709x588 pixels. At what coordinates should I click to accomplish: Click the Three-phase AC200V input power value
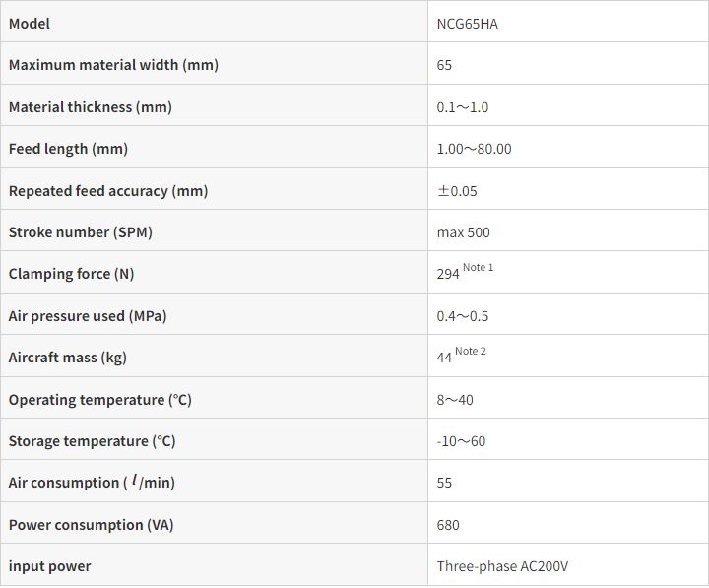pos(502,566)
